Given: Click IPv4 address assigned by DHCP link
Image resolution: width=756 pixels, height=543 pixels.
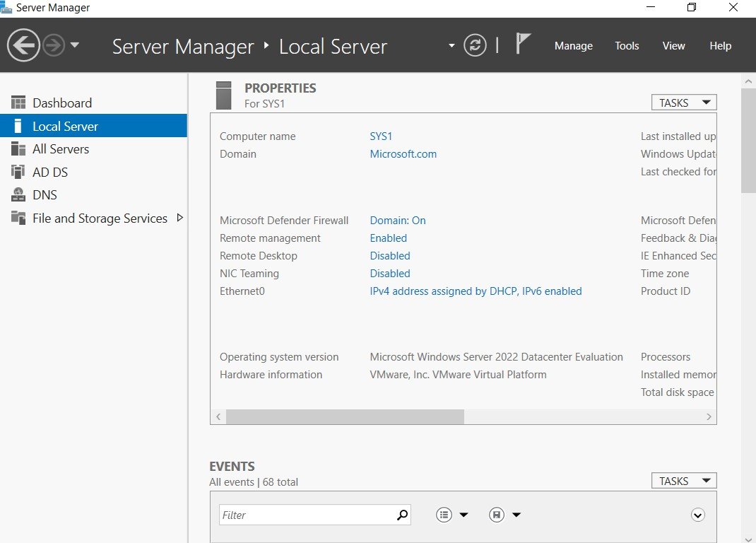Looking at the screenshot, I should click(x=476, y=291).
